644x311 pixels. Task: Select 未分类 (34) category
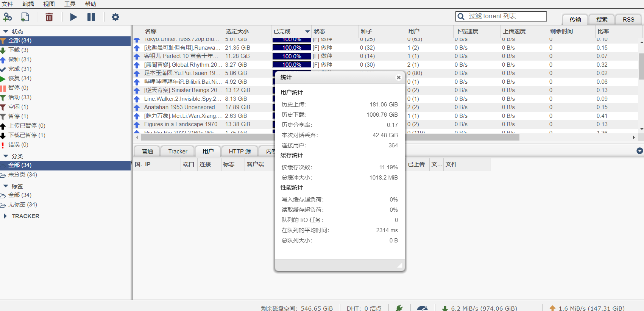click(65, 175)
